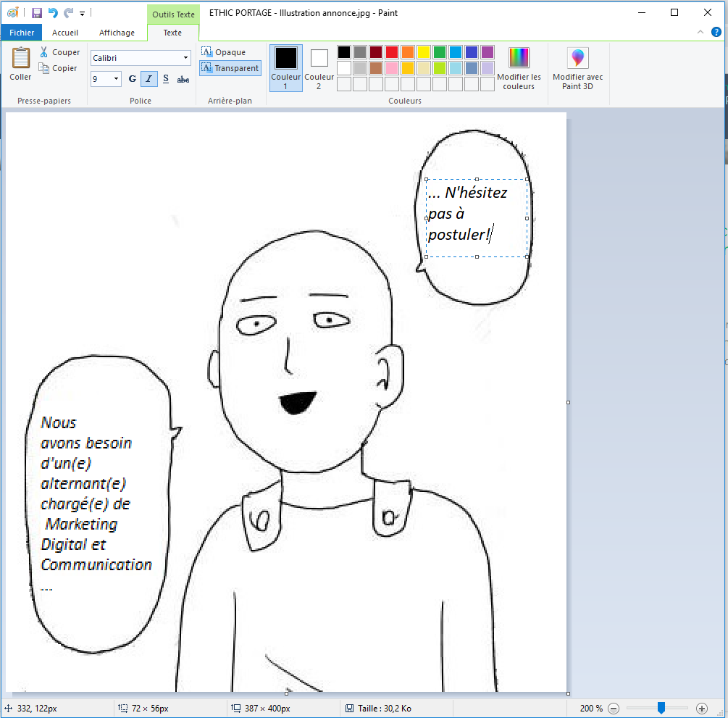Switch to the Accueil tab
728x718 pixels.
click(x=65, y=33)
